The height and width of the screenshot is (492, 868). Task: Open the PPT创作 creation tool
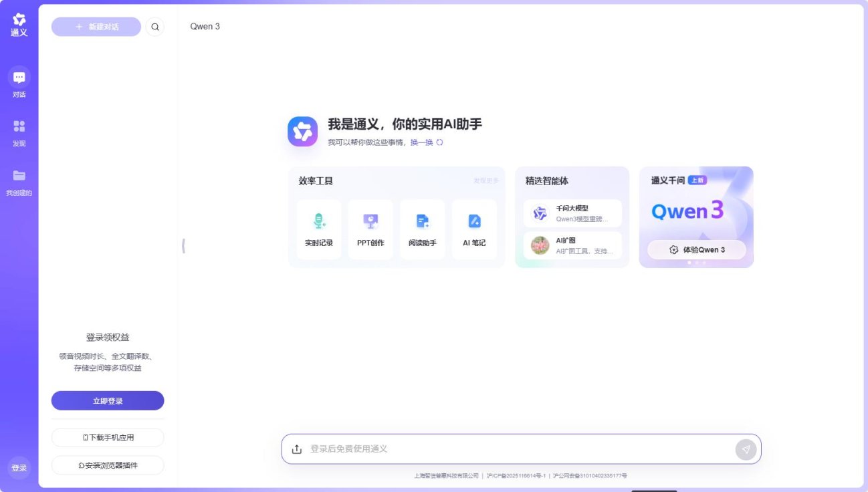tap(370, 227)
